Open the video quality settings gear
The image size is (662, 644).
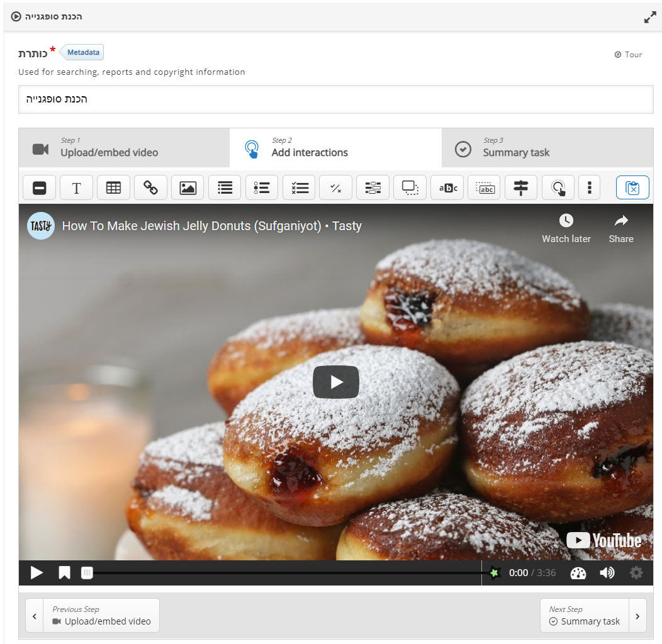(636, 573)
